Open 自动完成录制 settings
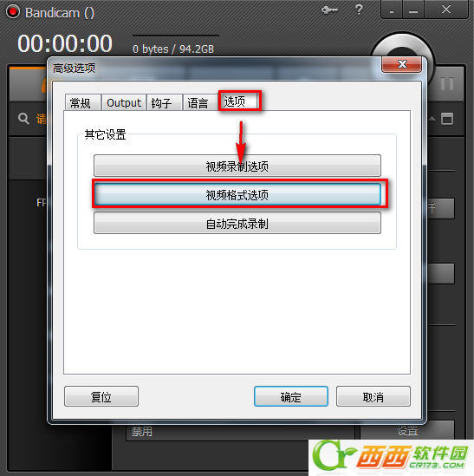 pyautogui.click(x=237, y=223)
